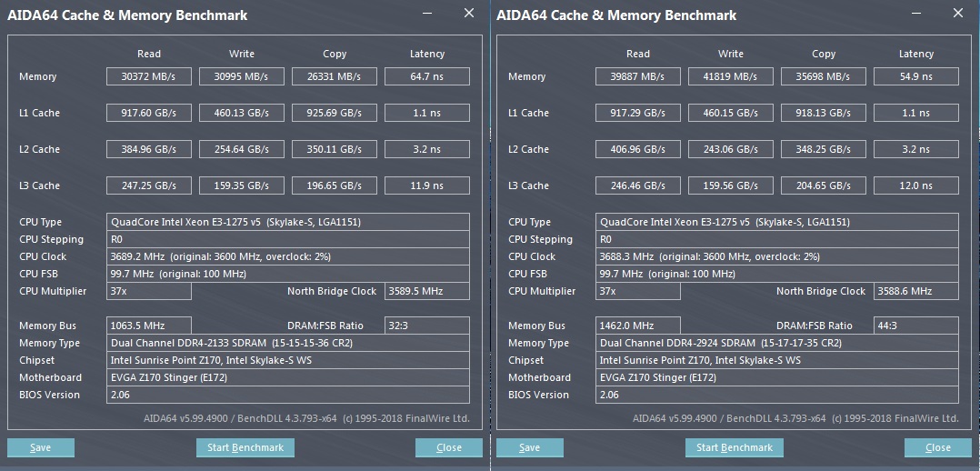
Task: Select the Memory Write cell showing 41819 MB/s
Action: click(x=730, y=76)
